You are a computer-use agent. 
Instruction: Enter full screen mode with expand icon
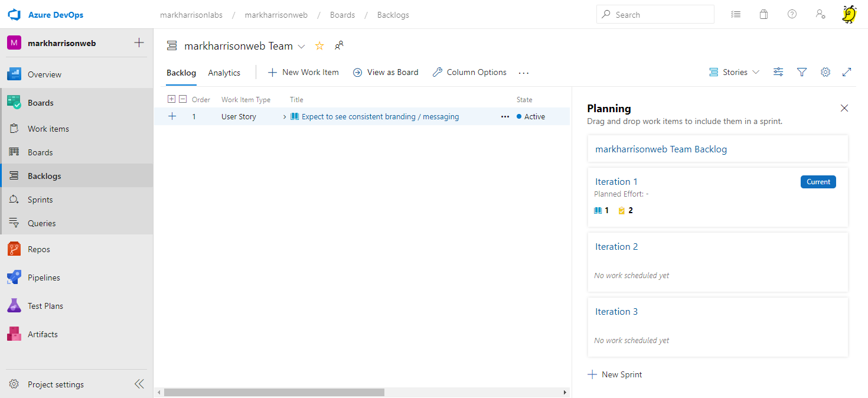click(847, 72)
